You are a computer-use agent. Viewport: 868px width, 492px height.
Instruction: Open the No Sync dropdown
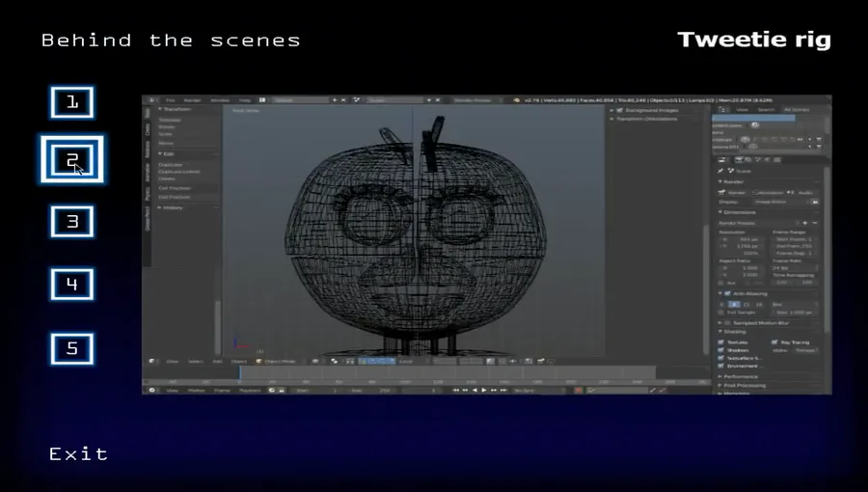540,390
